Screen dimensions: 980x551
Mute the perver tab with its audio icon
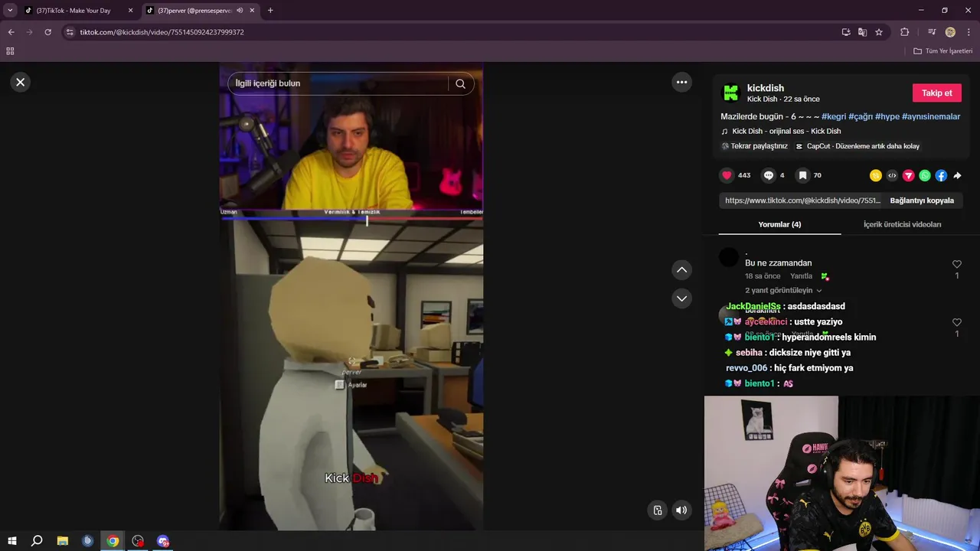(x=240, y=11)
